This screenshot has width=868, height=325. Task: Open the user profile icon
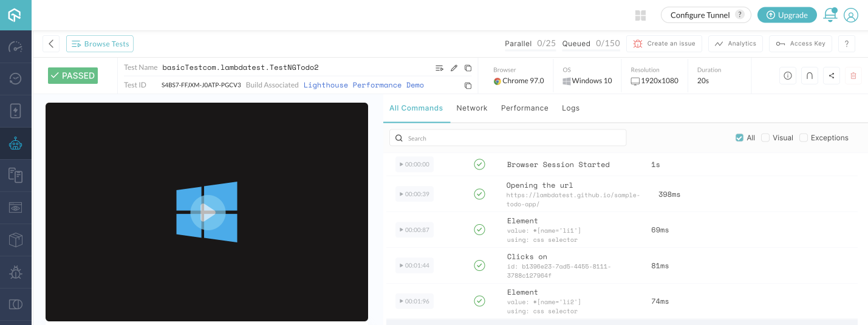851,15
